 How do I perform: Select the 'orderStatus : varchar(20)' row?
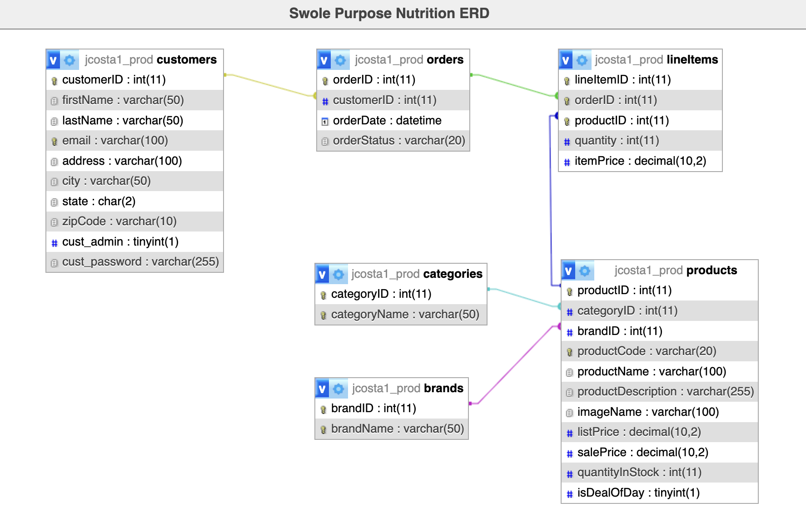click(x=393, y=140)
